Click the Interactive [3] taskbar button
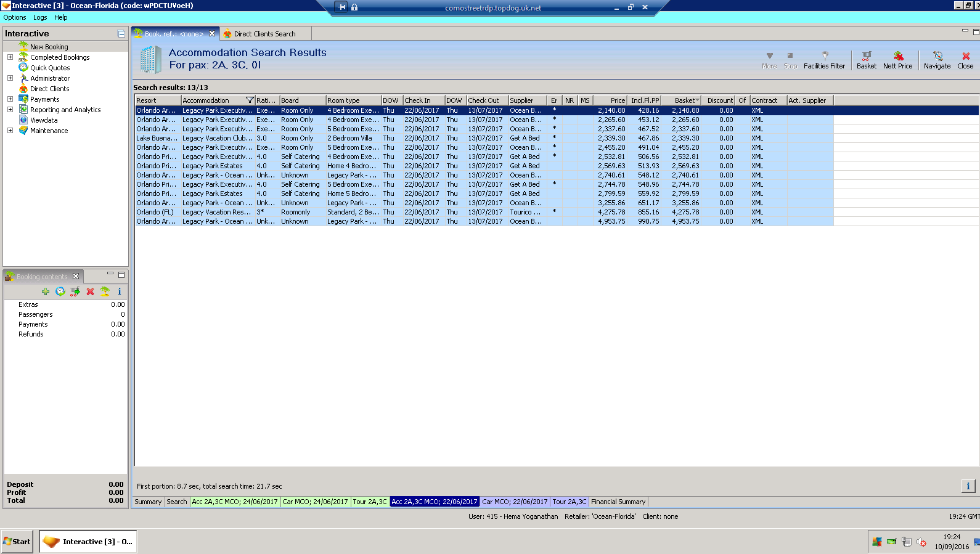 click(x=88, y=542)
